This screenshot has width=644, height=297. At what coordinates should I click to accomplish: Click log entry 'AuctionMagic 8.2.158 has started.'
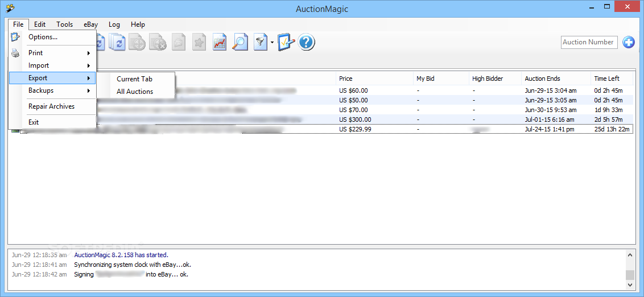tap(121, 255)
